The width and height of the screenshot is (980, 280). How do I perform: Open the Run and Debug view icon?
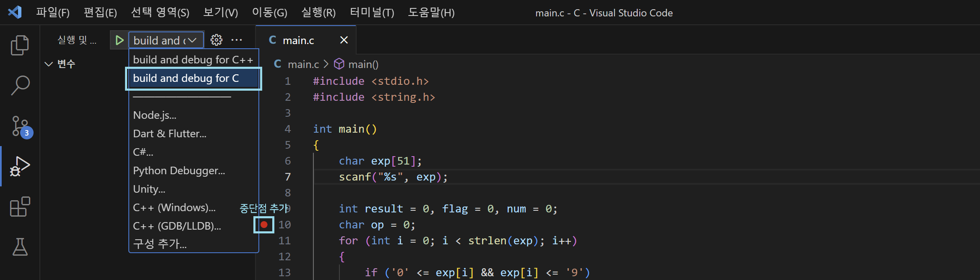coord(20,166)
